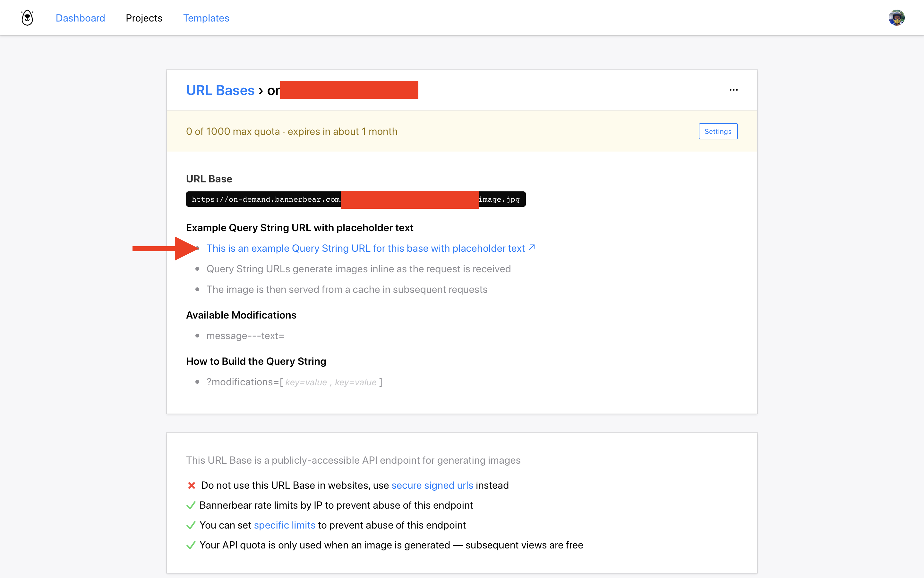
Task: Click the Settings button
Action: pyautogui.click(x=718, y=132)
